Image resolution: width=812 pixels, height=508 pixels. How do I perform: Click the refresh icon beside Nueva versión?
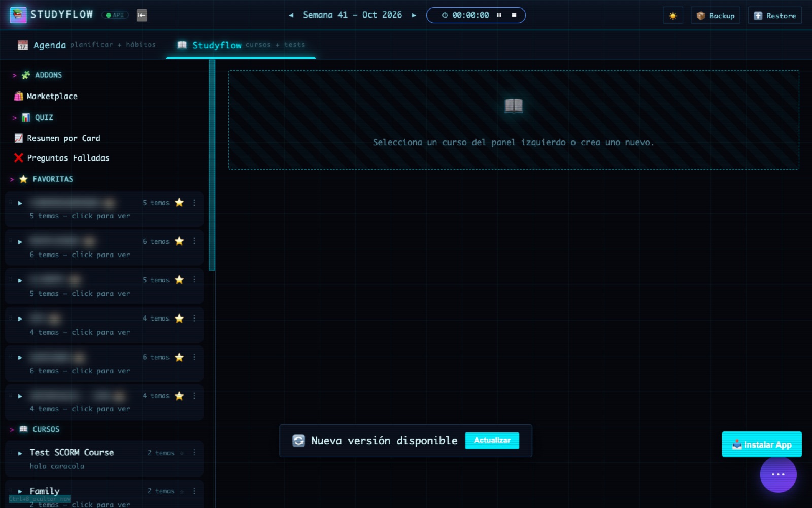pyautogui.click(x=298, y=440)
